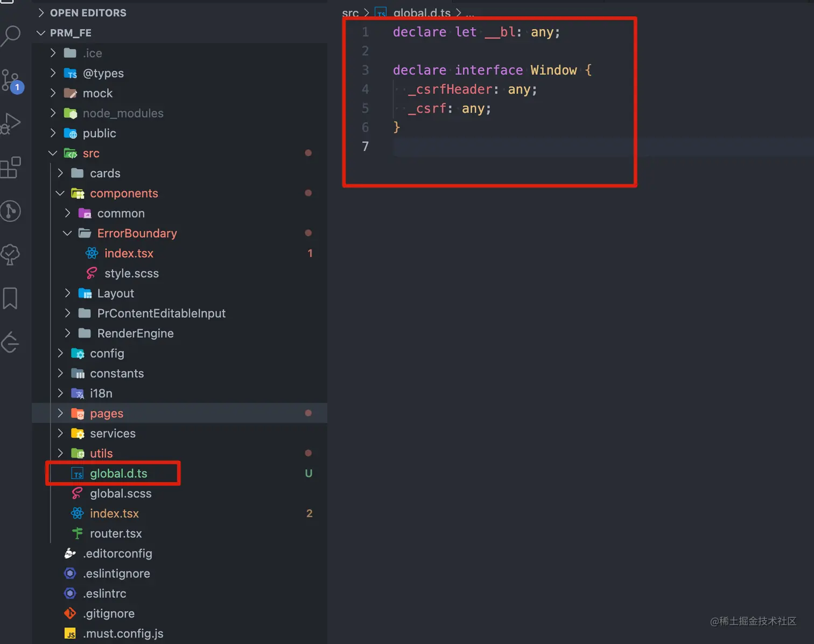
Task: Click line number 7 in the gutter
Action: point(365,146)
